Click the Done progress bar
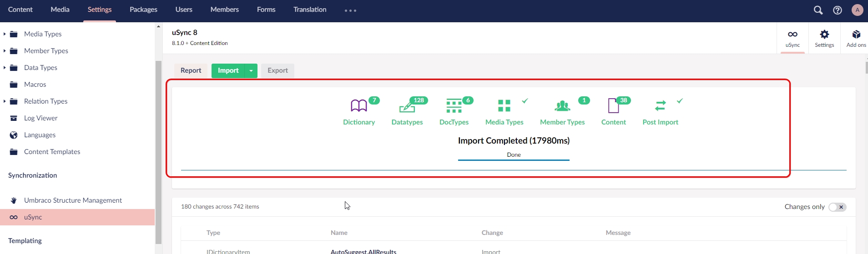Image resolution: width=868 pixels, height=254 pixels. [x=514, y=159]
